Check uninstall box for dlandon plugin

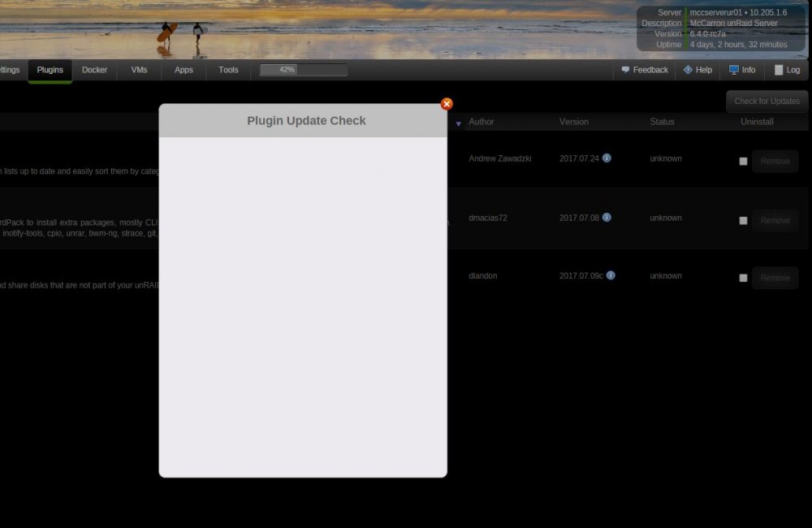(x=743, y=279)
